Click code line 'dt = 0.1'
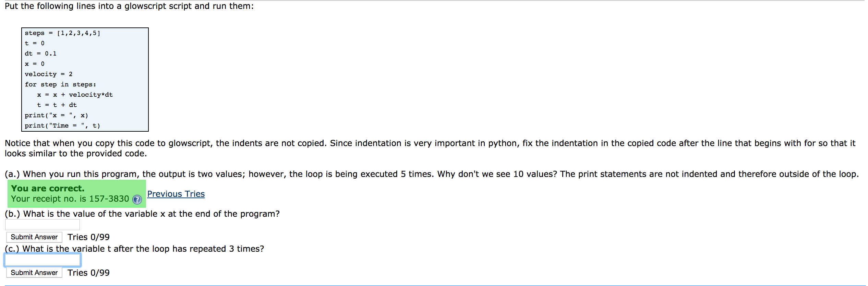This screenshot has height=286, width=868. 40,54
